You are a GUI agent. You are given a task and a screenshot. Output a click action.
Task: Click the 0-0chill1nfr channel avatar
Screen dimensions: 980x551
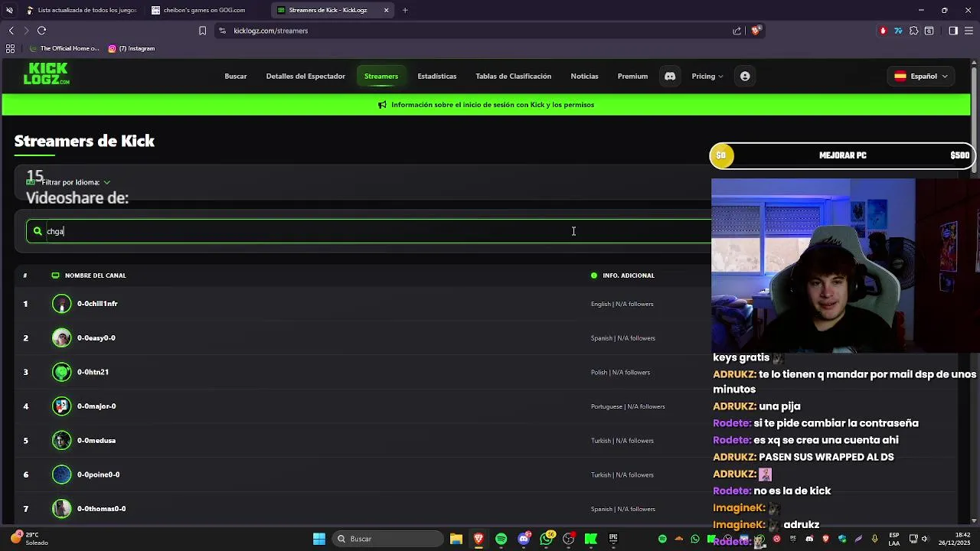(61, 304)
